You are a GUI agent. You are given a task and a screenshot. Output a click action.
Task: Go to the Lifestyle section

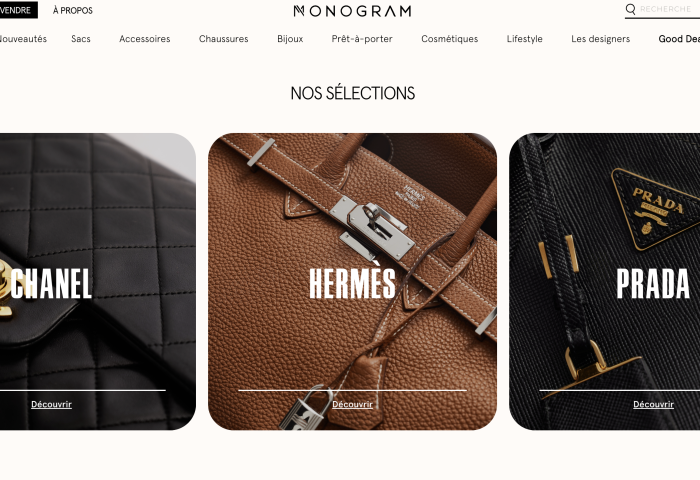pos(525,39)
